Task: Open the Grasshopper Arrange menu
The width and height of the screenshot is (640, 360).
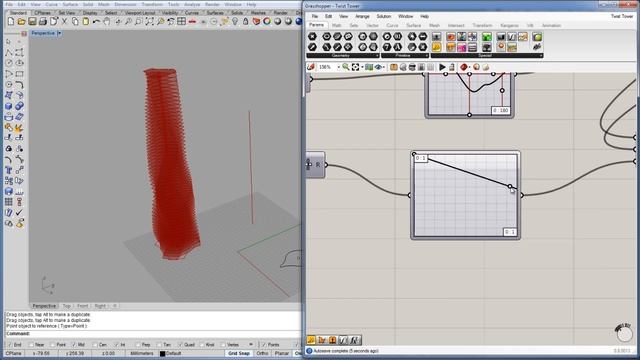Action: coord(362,16)
